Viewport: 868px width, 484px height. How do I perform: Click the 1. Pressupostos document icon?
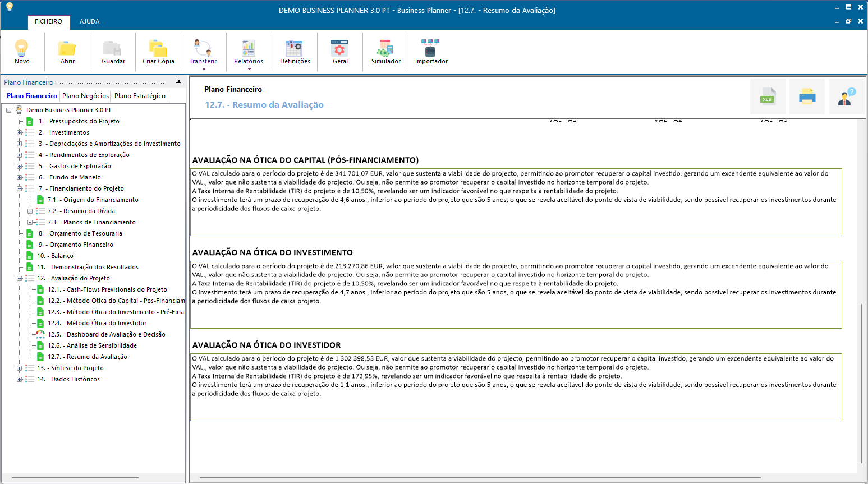(30, 121)
